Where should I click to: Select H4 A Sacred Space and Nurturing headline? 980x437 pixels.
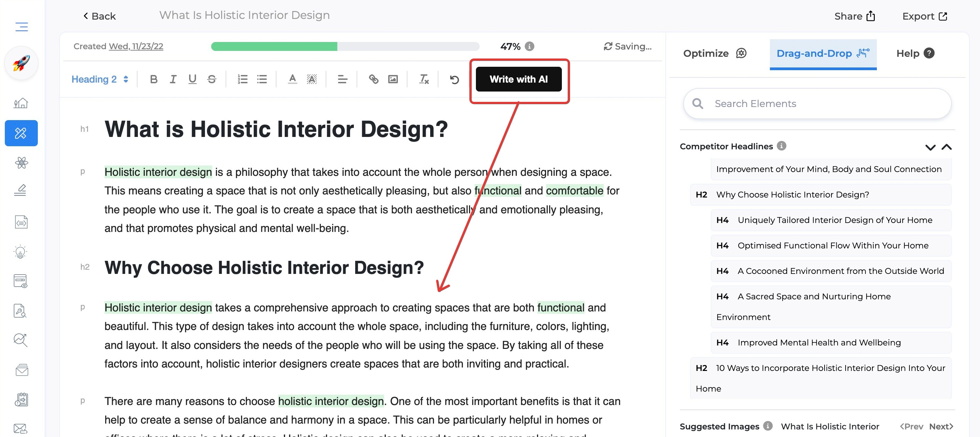[x=831, y=307]
